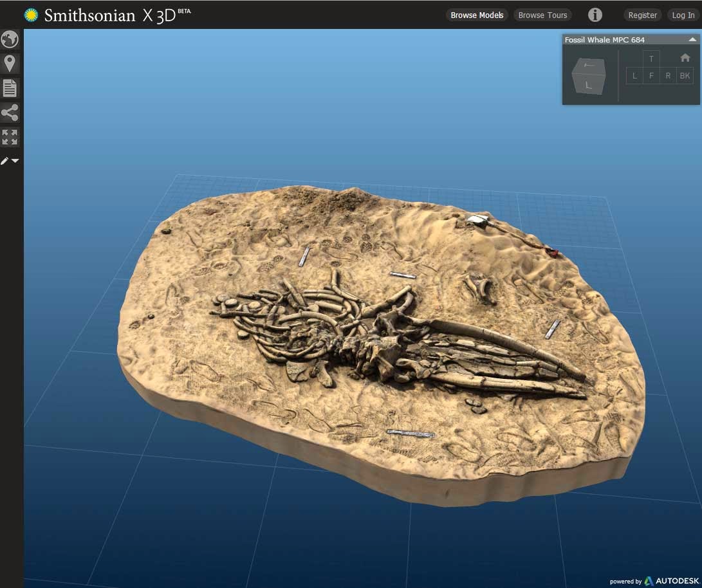Click the Log In button
The image size is (702, 588).
683,15
